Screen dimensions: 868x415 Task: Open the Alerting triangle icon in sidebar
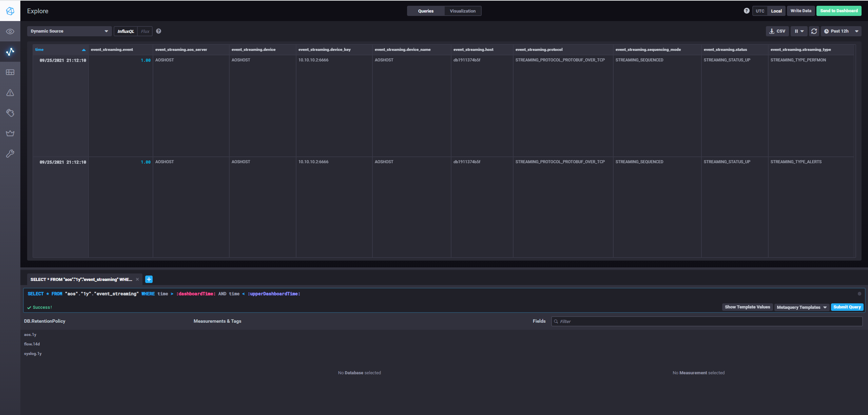[10, 93]
